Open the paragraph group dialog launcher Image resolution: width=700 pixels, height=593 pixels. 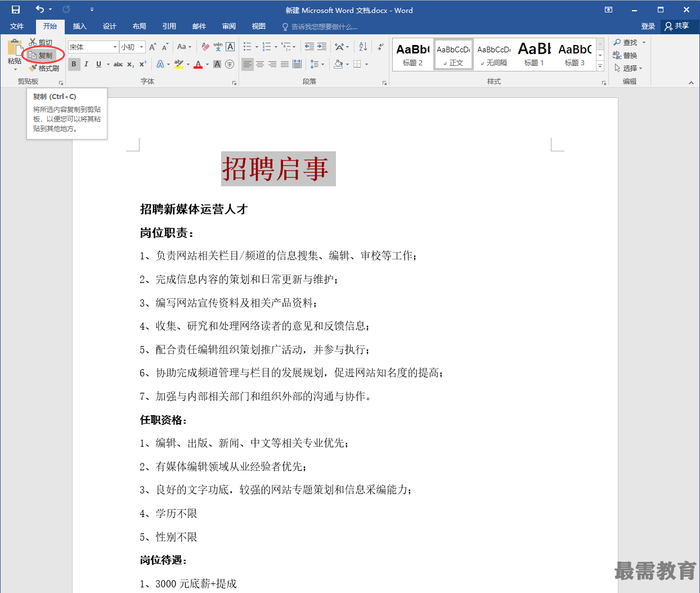coord(384,83)
